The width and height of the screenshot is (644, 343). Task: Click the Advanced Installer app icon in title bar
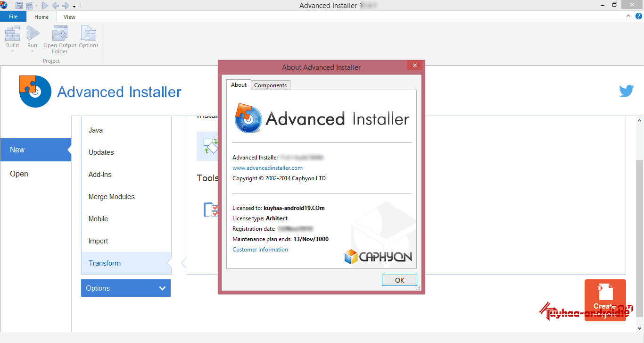click(x=4, y=5)
